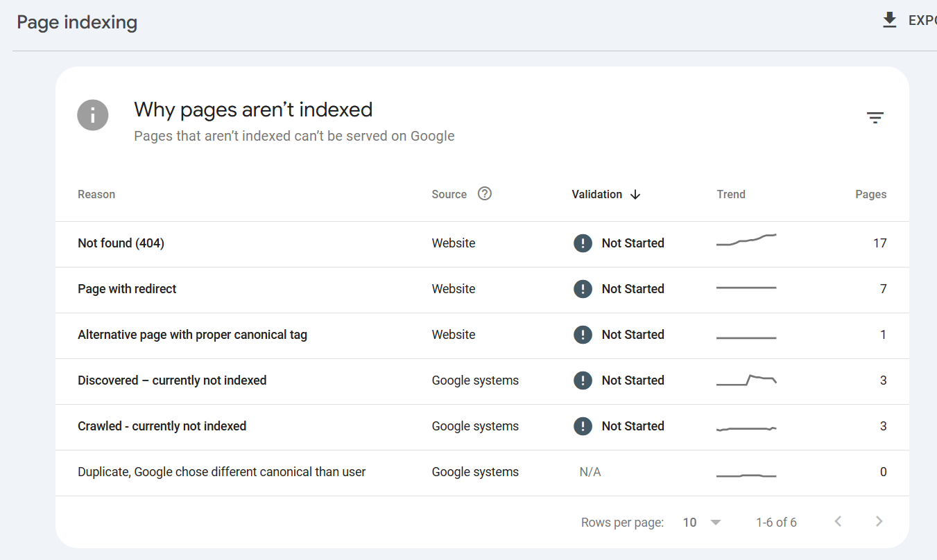Click the Page indexing title
The height and width of the screenshot is (560, 937).
coord(76,22)
